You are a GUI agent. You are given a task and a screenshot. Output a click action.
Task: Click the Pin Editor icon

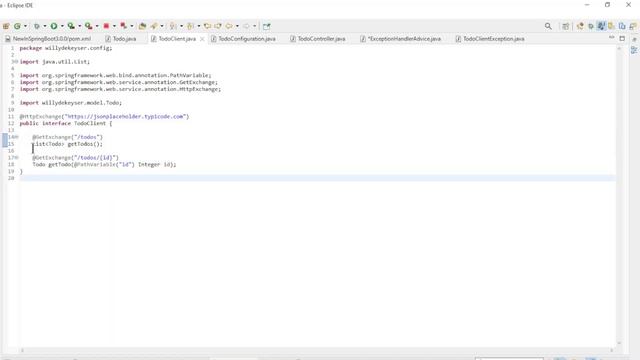pyautogui.click(x=267, y=26)
